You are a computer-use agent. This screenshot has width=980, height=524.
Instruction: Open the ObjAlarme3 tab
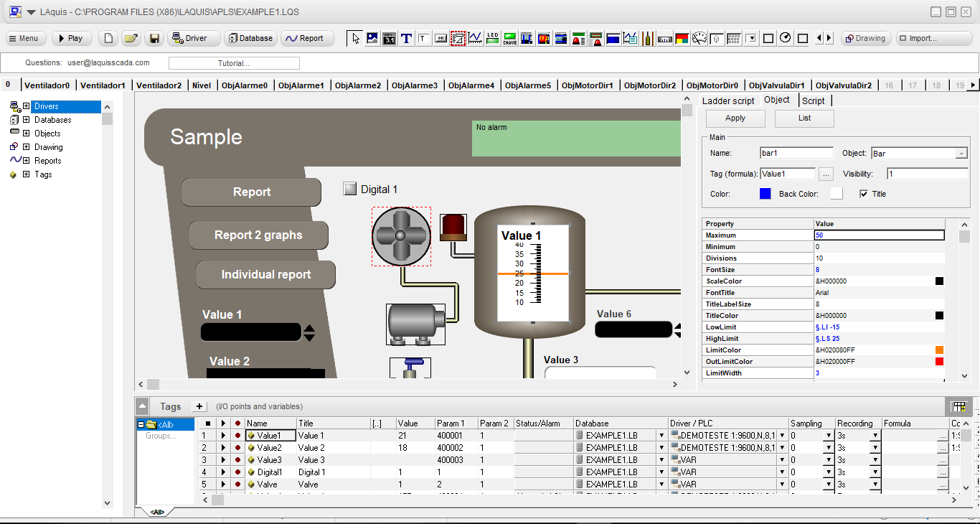coord(415,85)
